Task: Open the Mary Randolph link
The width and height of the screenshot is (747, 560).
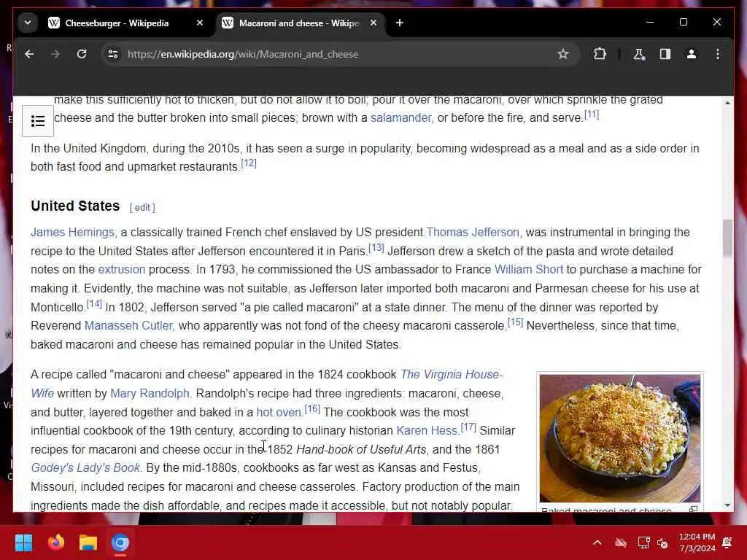Action: pyautogui.click(x=150, y=393)
